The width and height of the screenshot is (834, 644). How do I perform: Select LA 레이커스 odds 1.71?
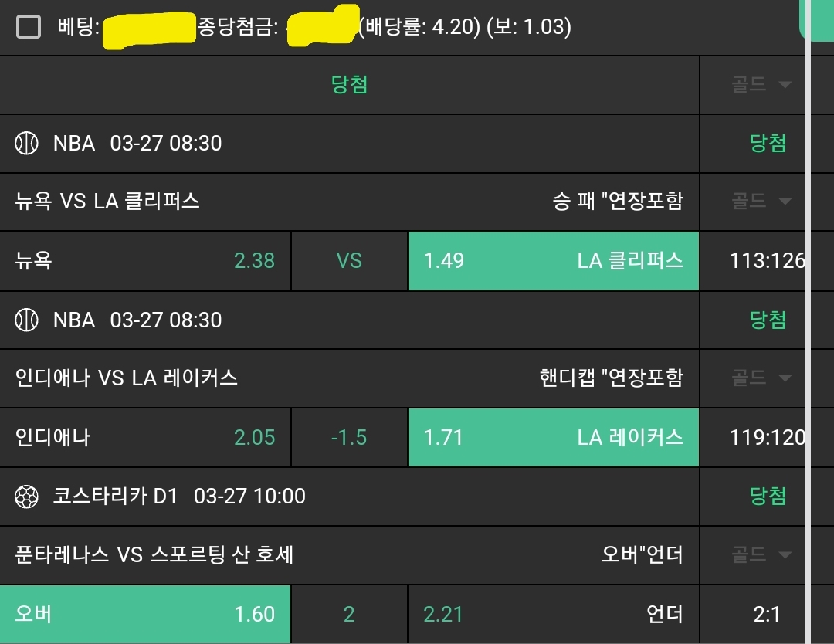click(553, 437)
